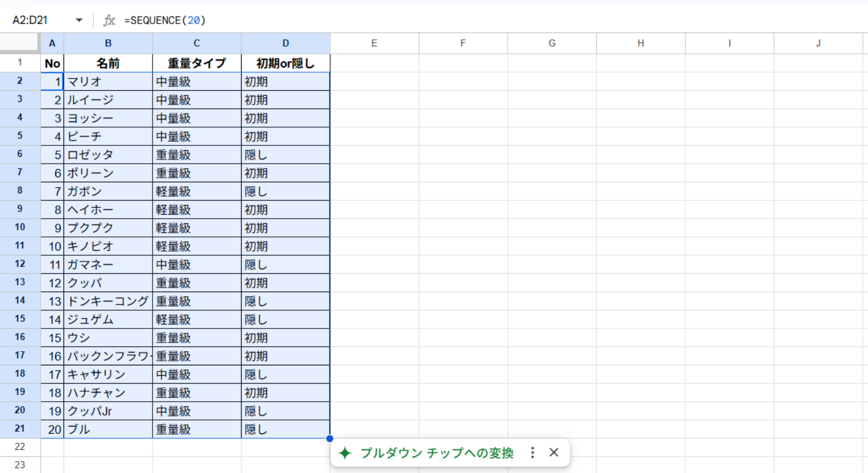The height and width of the screenshot is (473, 868).
Task: Click the ブル cell
Action: (x=108, y=429)
